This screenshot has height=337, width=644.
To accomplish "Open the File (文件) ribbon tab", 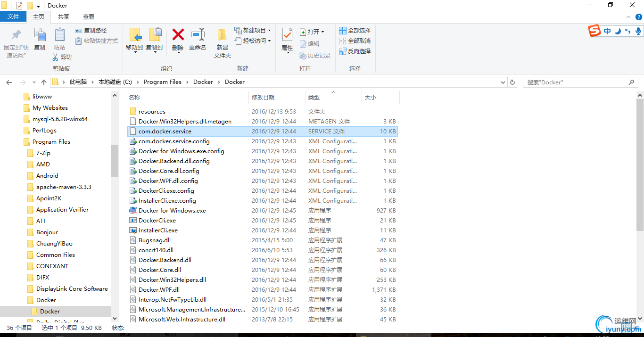I will [13, 16].
